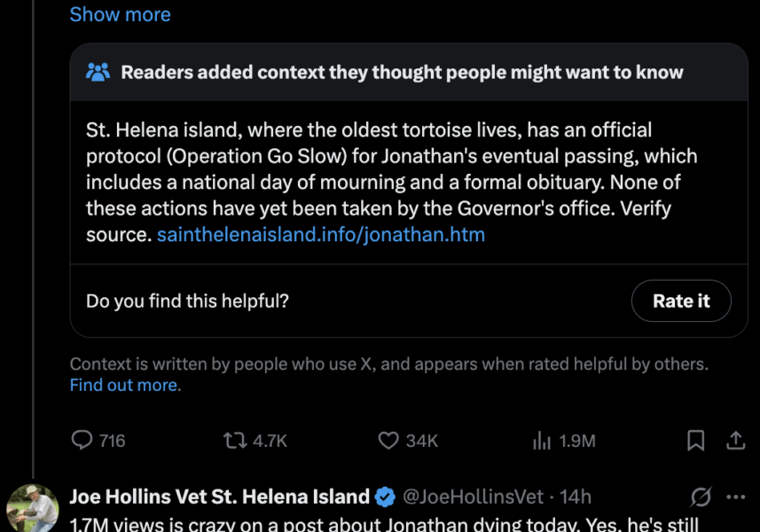Click the community notes people icon
The image size is (760, 532).
click(98, 73)
